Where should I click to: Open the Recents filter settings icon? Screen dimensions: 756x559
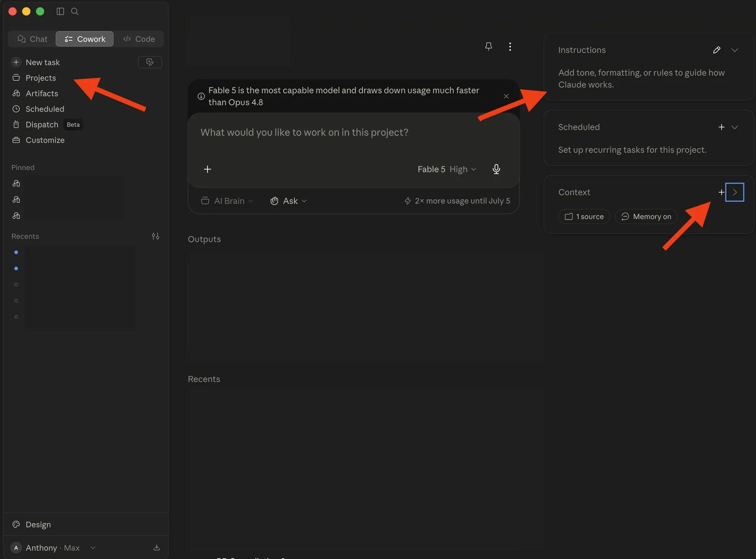[155, 236]
